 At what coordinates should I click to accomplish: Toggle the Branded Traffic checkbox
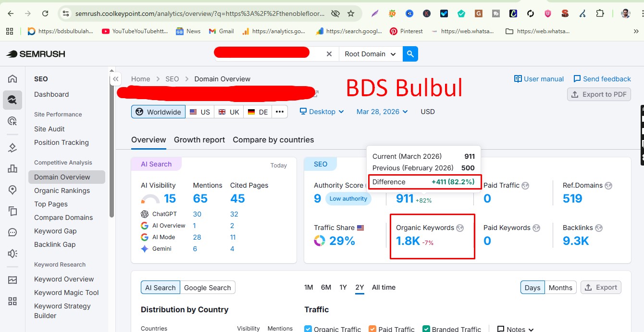[426, 329]
